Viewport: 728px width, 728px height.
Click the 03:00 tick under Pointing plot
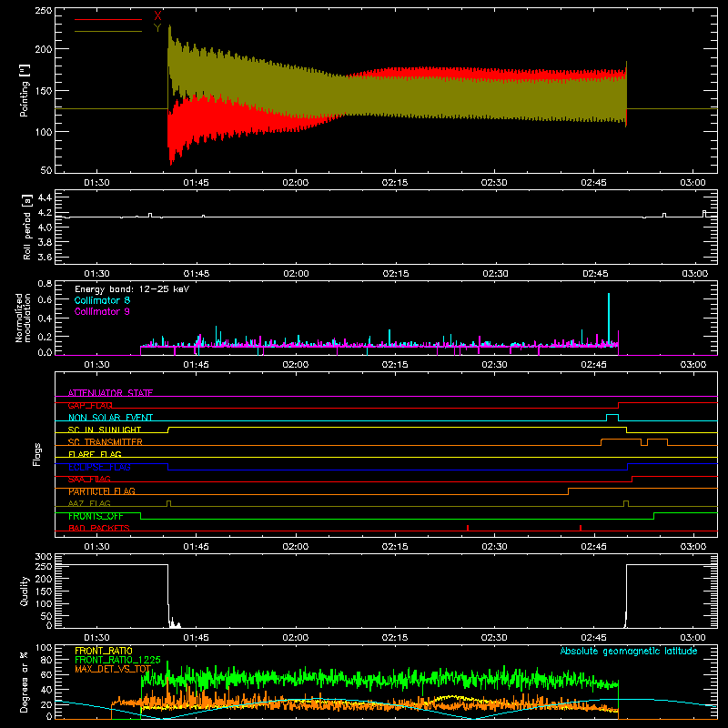[x=693, y=183]
